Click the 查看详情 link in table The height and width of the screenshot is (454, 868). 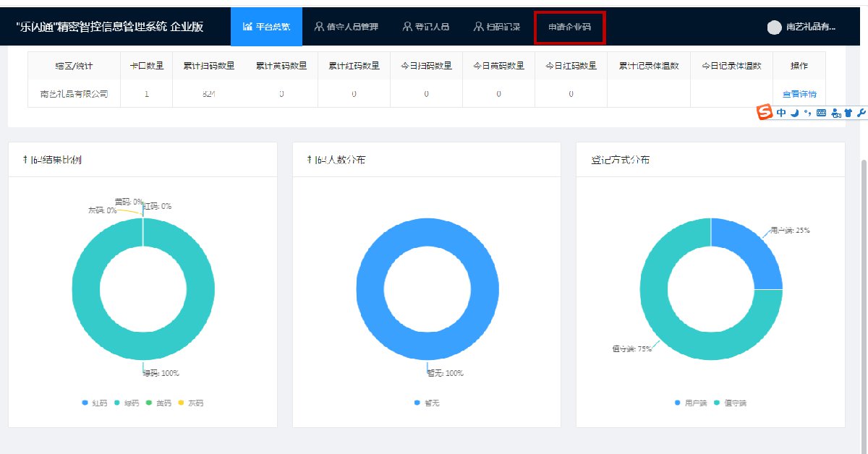799,94
